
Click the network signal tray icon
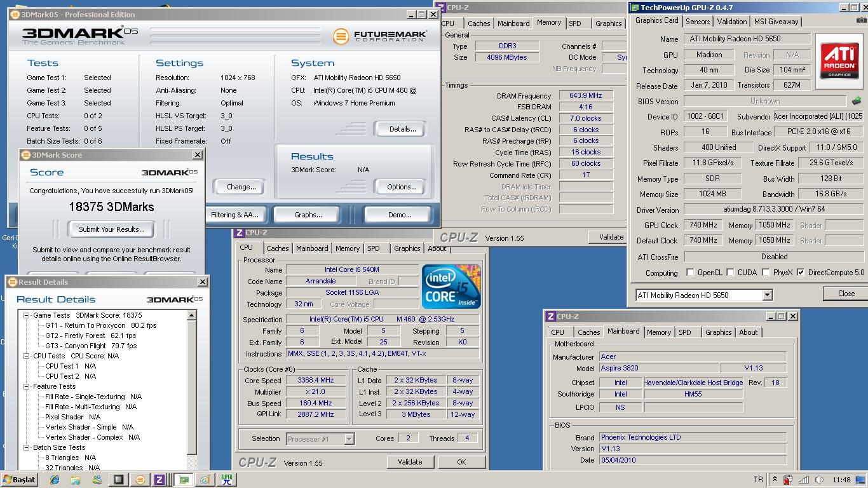tap(804, 480)
